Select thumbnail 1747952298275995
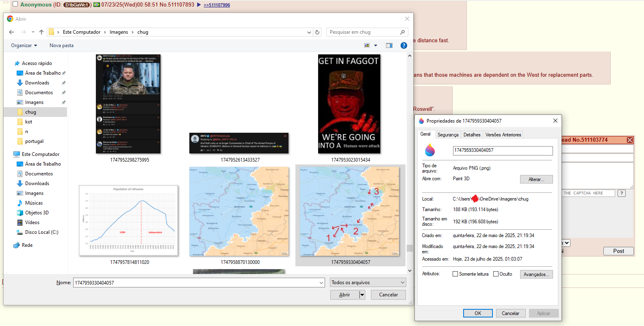 (128, 104)
